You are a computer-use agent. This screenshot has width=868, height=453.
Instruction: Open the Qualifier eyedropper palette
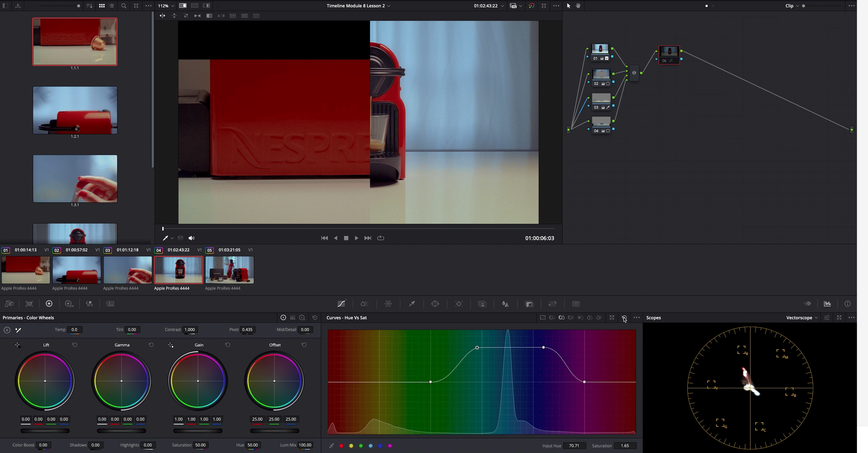click(x=412, y=304)
